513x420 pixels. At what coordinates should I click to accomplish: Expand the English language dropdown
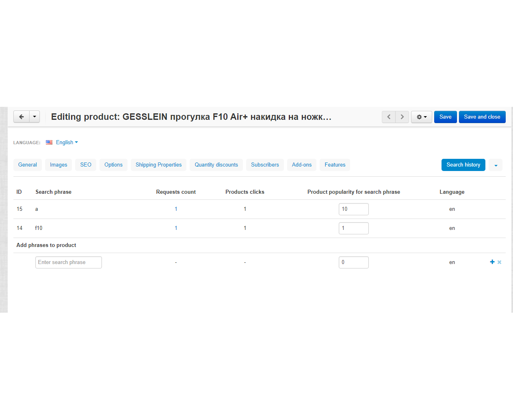(67, 143)
